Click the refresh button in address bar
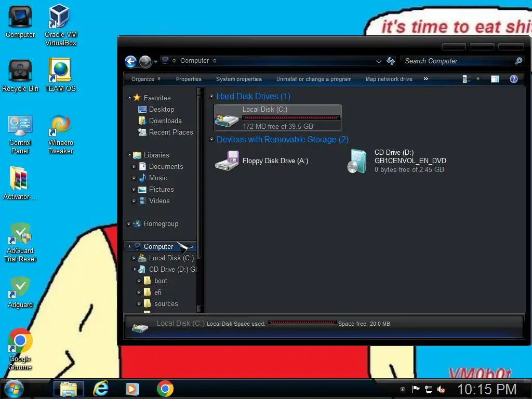 pos(391,61)
